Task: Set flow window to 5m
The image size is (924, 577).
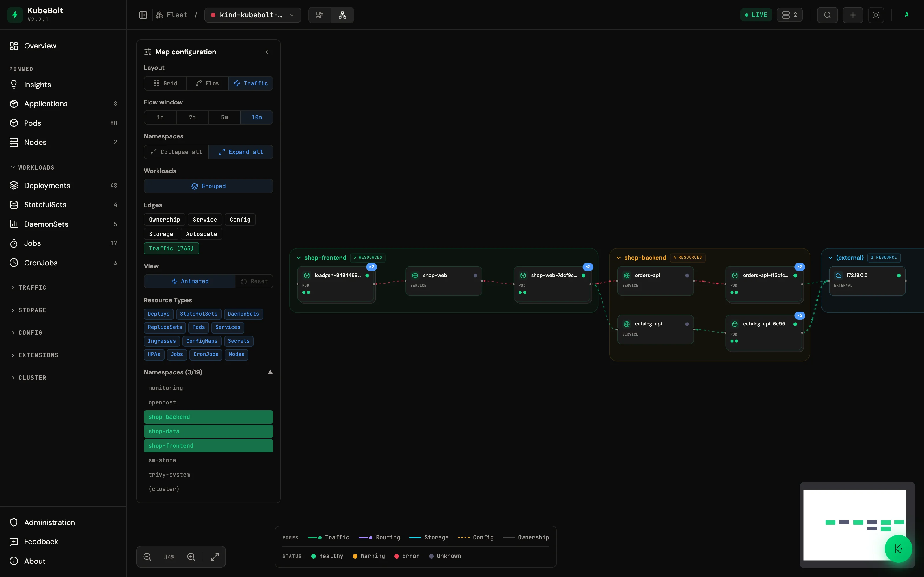Action: pyautogui.click(x=225, y=117)
